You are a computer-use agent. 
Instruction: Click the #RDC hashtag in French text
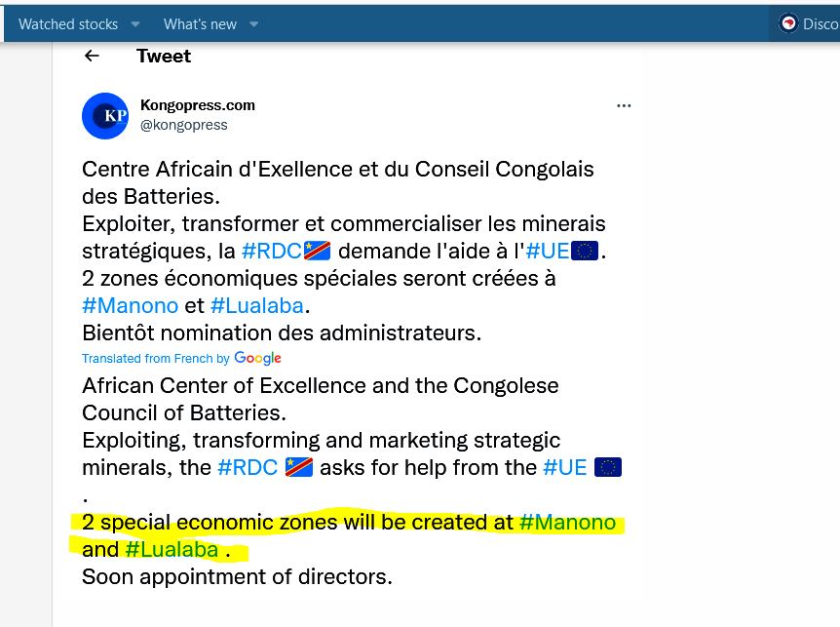[272, 251]
